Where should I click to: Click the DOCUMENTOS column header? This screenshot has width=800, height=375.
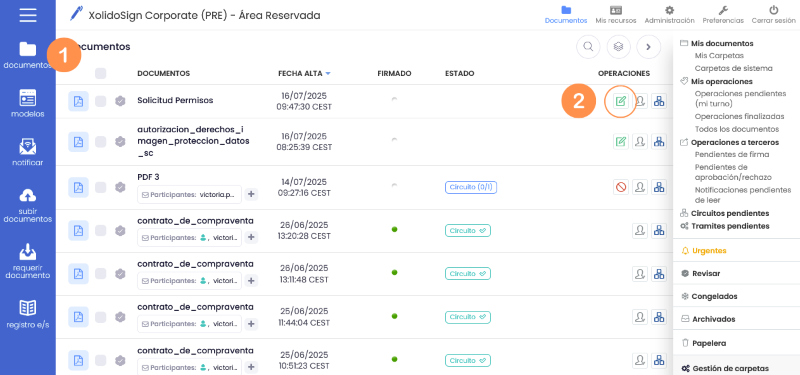point(163,73)
